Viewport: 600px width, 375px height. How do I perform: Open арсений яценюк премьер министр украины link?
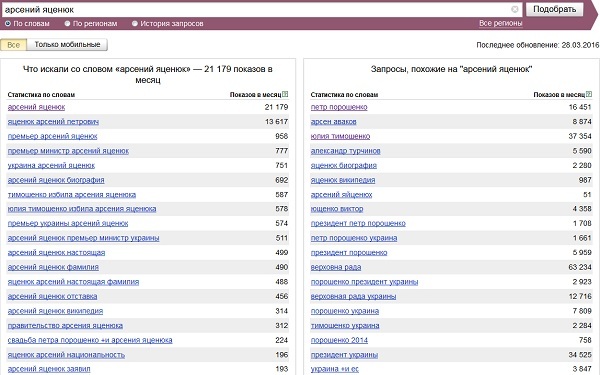click(x=83, y=238)
